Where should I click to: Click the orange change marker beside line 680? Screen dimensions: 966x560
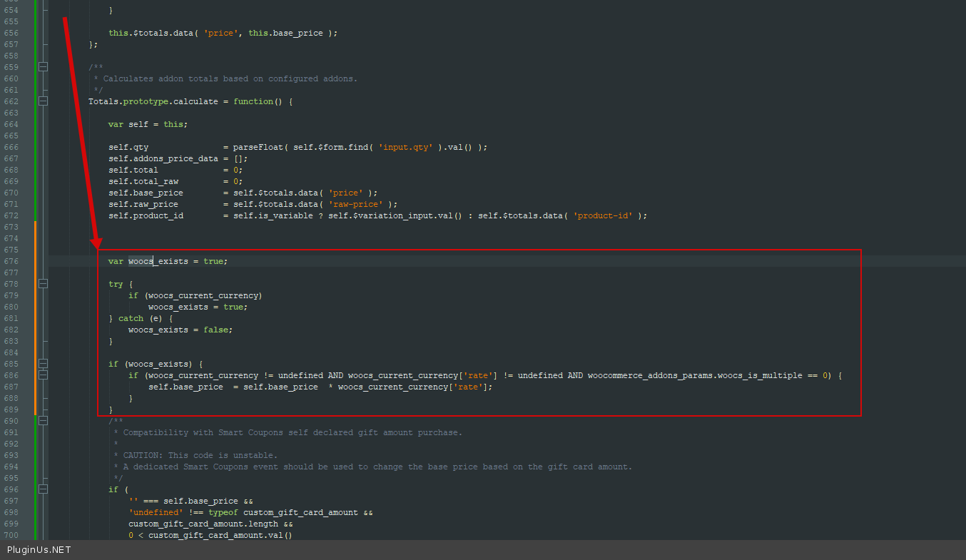click(35, 307)
